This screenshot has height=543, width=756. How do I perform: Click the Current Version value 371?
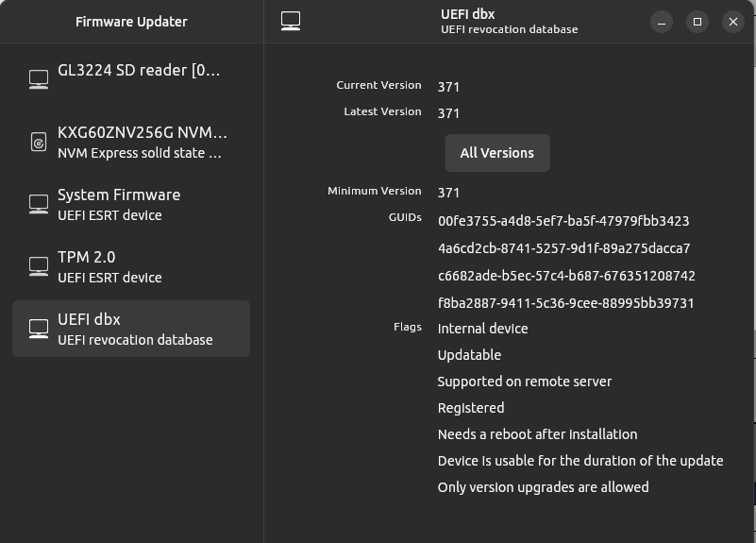tap(448, 87)
